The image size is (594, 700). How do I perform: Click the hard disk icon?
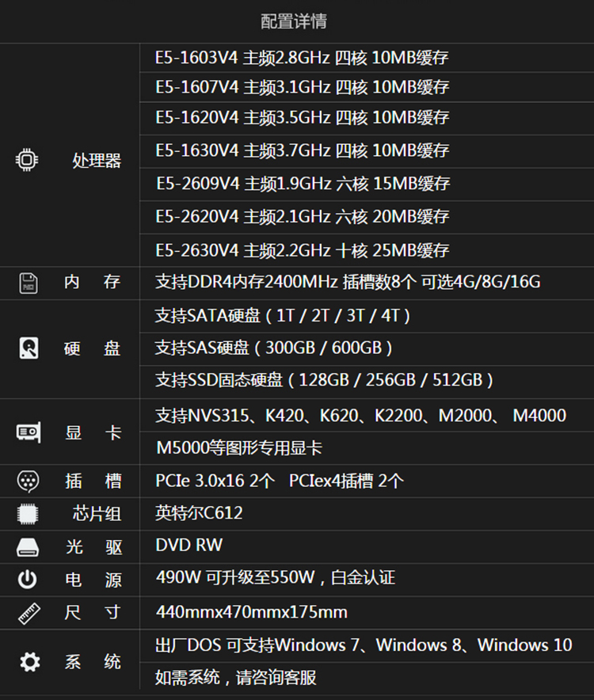pos(28,348)
